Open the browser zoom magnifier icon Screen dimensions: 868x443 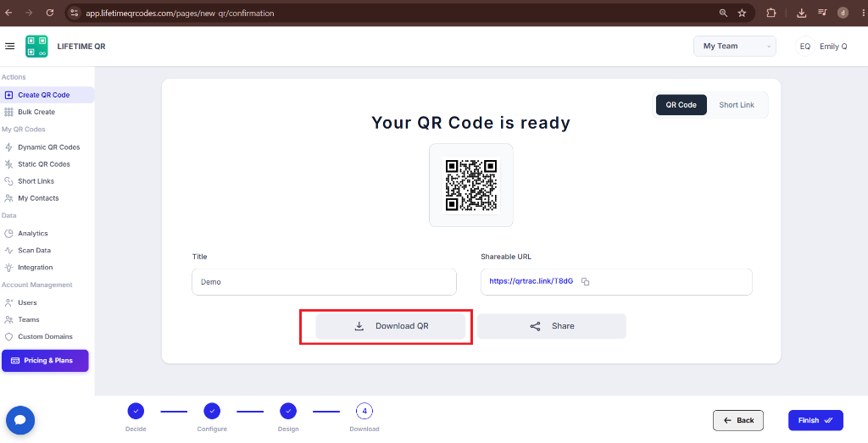click(723, 13)
